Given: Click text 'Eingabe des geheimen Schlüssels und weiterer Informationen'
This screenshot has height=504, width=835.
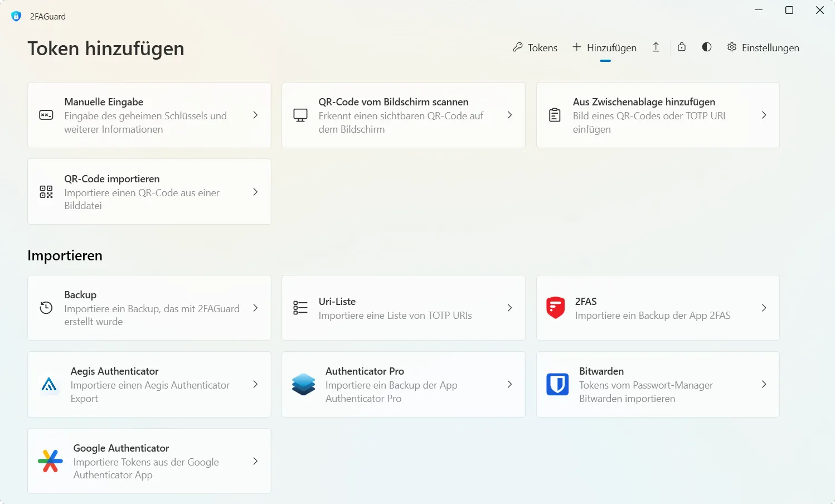Looking at the screenshot, I should [x=145, y=123].
